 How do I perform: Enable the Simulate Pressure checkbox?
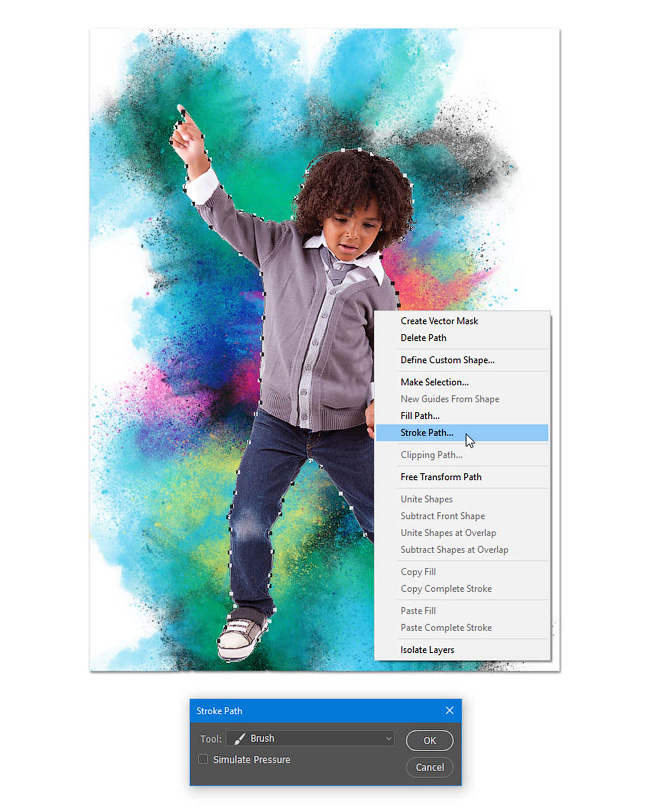tap(203, 759)
